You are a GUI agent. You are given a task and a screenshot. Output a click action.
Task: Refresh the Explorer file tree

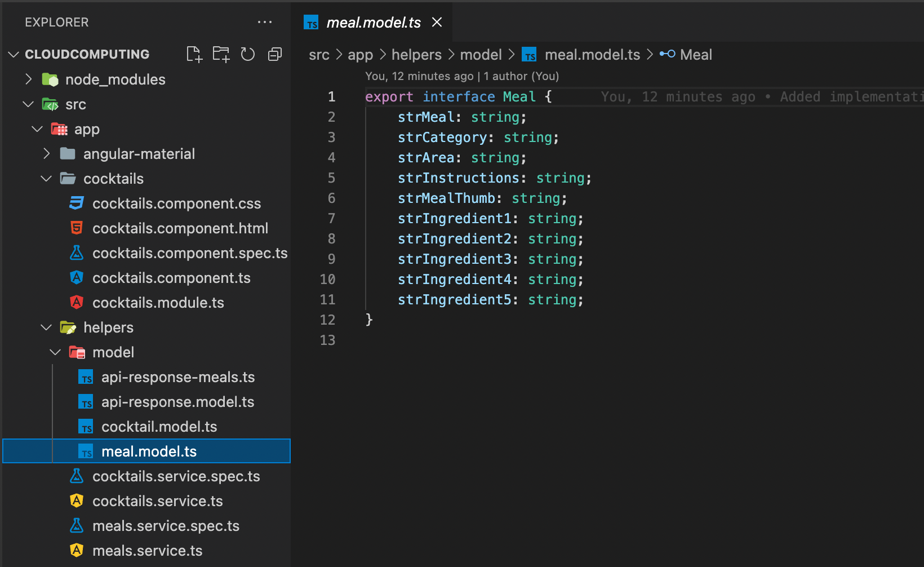(248, 54)
